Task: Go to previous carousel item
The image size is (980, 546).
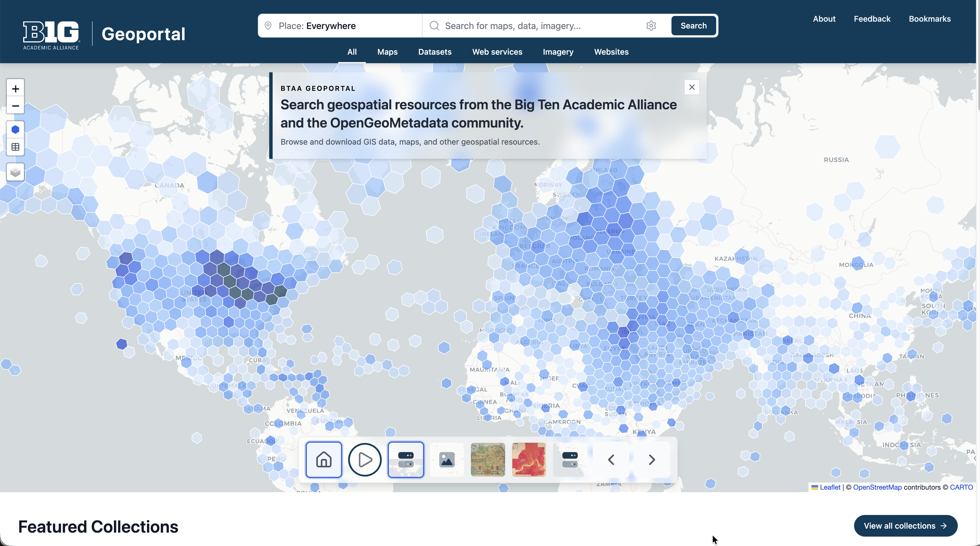Action: point(611,460)
